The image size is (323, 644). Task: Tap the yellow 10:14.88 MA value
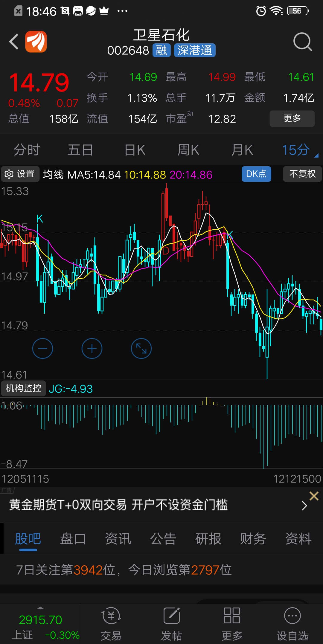pos(145,175)
